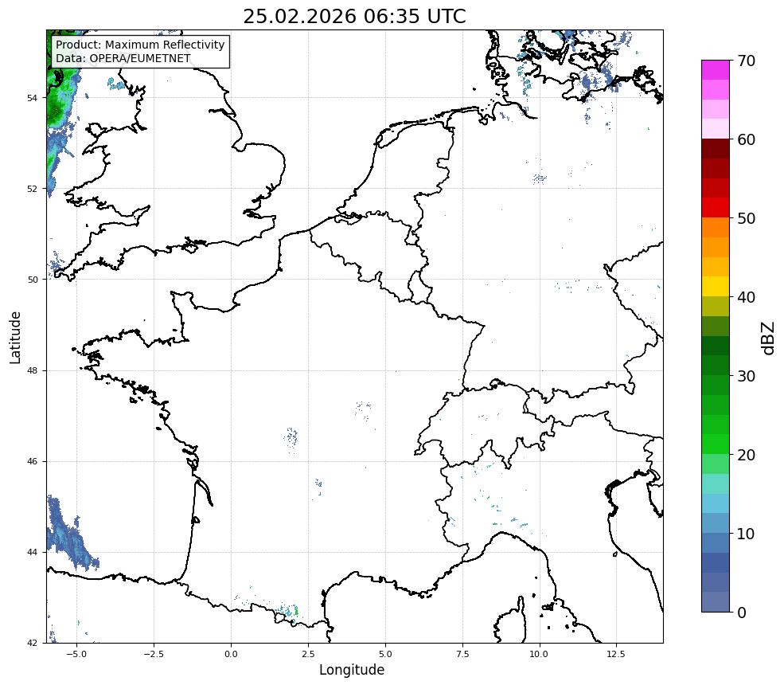The width and height of the screenshot is (784, 685).
Task: Click the longitude tick label -2.5
Action: pyautogui.click(x=154, y=654)
